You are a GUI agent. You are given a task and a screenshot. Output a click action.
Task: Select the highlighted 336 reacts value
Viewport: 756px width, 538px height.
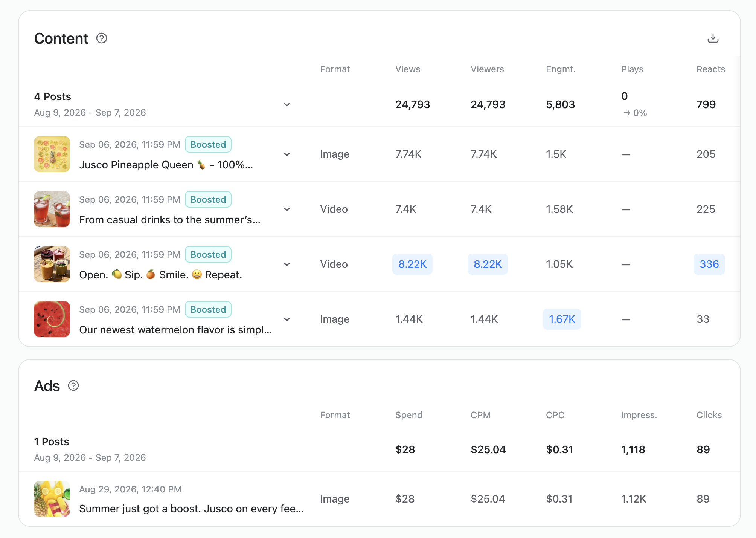[x=709, y=264]
